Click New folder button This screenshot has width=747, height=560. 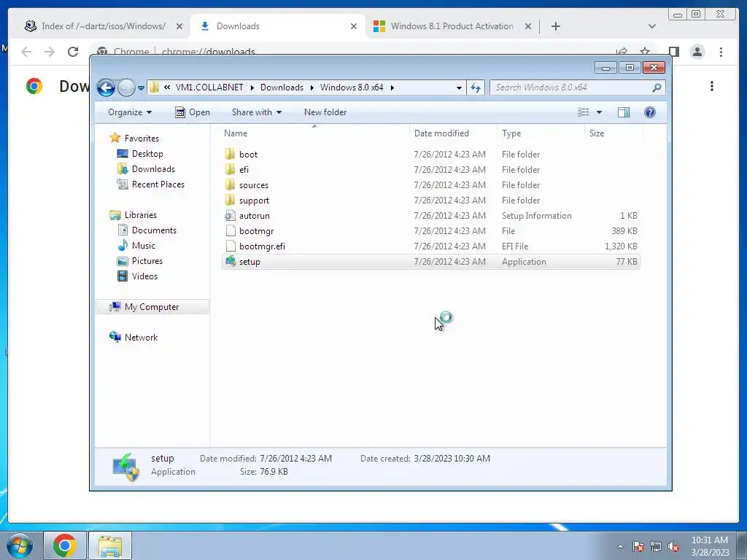pyautogui.click(x=325, y=112)
